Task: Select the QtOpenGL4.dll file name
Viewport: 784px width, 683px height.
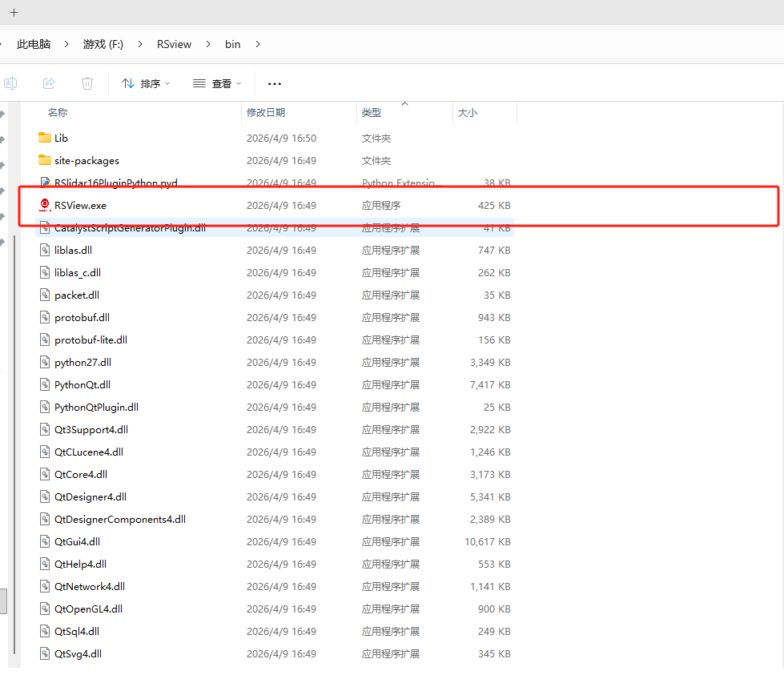Action: point(89,609)
